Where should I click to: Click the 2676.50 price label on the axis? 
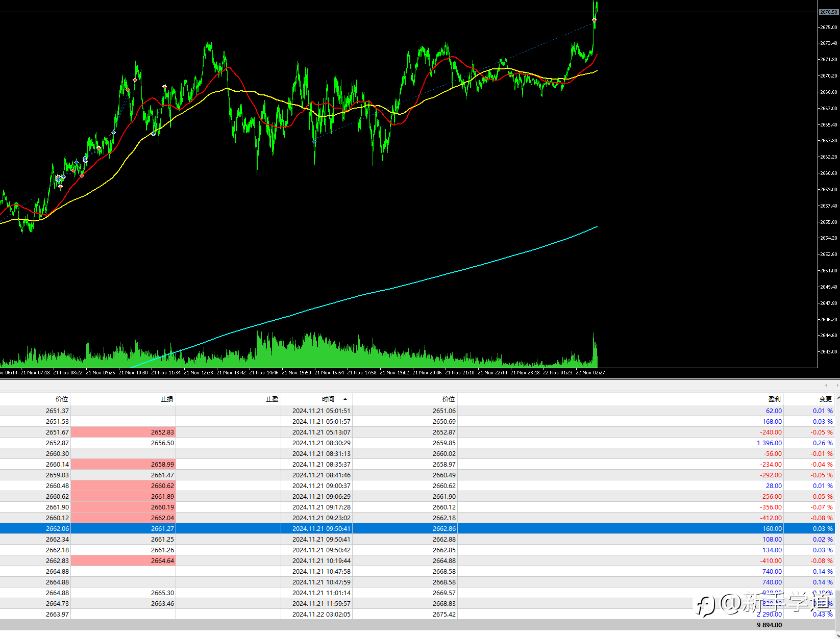point(828,12)
